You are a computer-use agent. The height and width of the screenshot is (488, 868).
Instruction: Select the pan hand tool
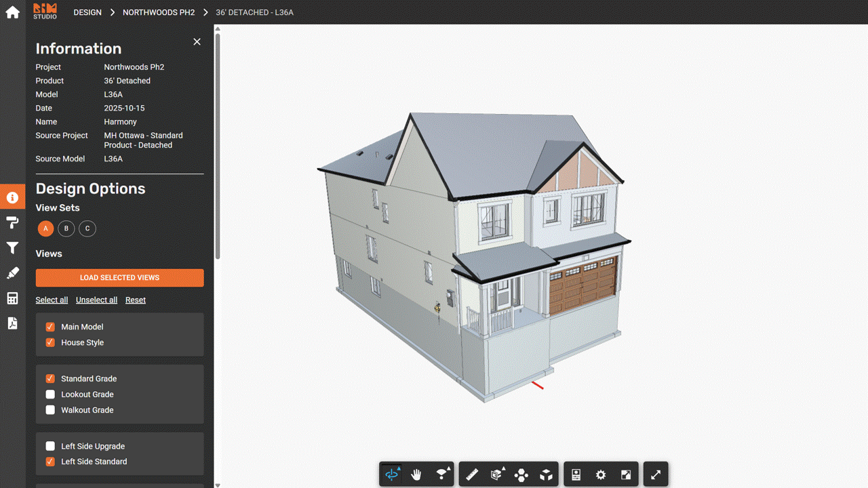point(416,474)
